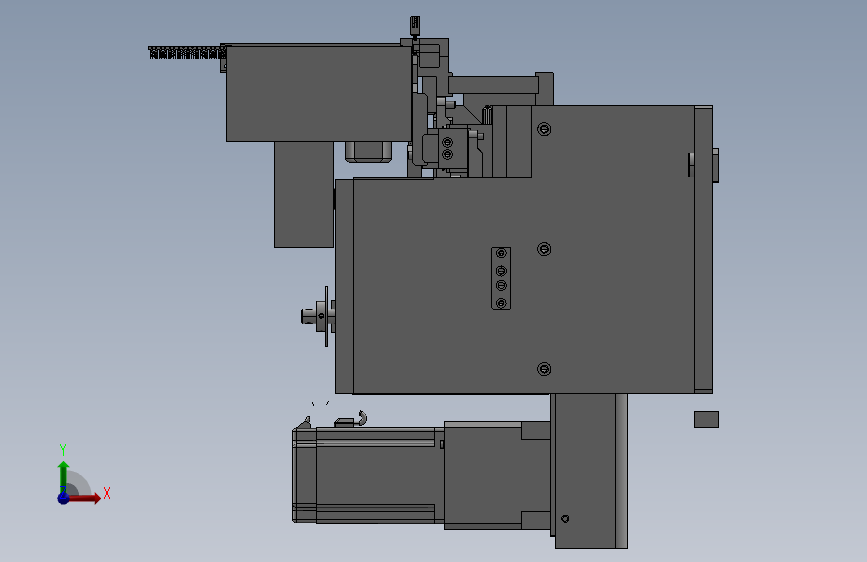This screenshot has height=562, width=867.
Task: Select the four-screw vertical bracket on the housing
Action: [501, 278]
